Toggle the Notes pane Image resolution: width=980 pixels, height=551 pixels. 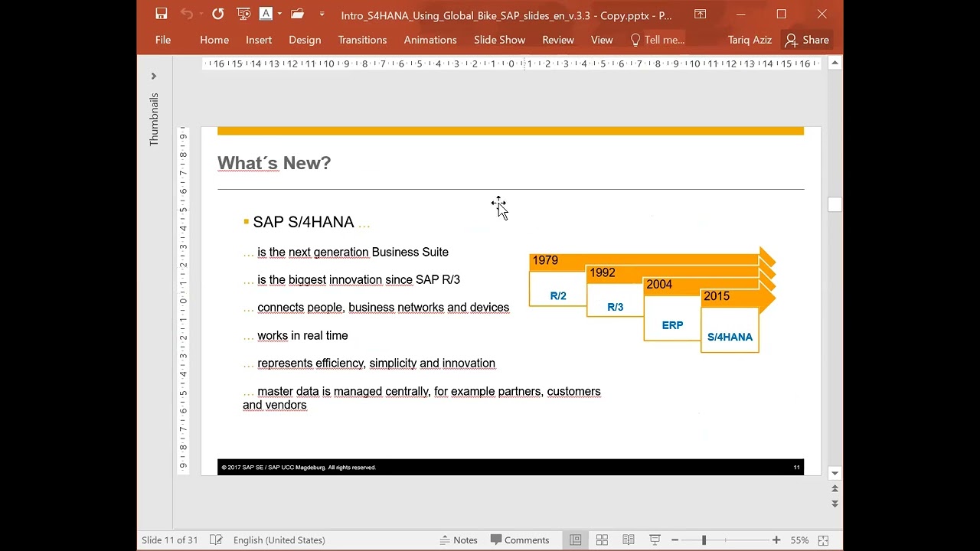click(x=459, y=540)
